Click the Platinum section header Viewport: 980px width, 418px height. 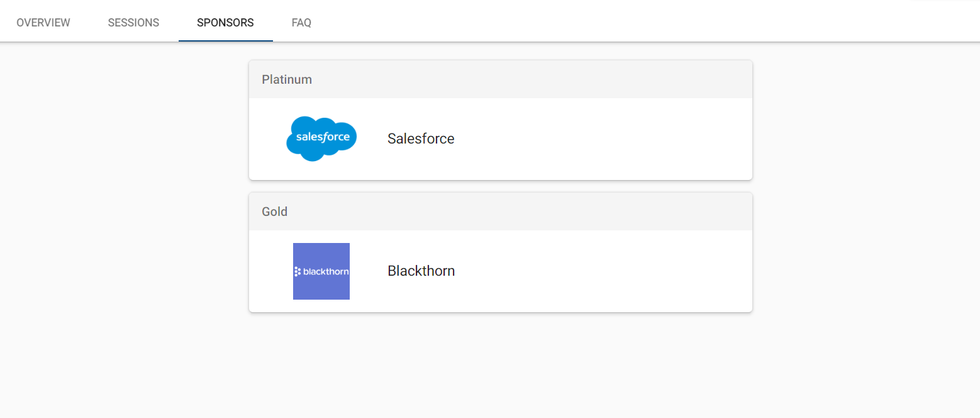(501, 79)
